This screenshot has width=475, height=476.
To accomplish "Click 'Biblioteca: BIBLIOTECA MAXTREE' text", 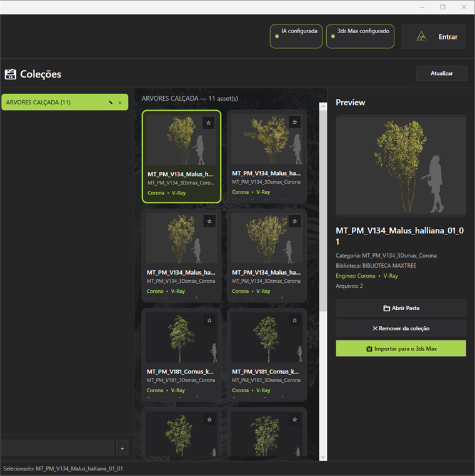I will click(x=376, y=266).
